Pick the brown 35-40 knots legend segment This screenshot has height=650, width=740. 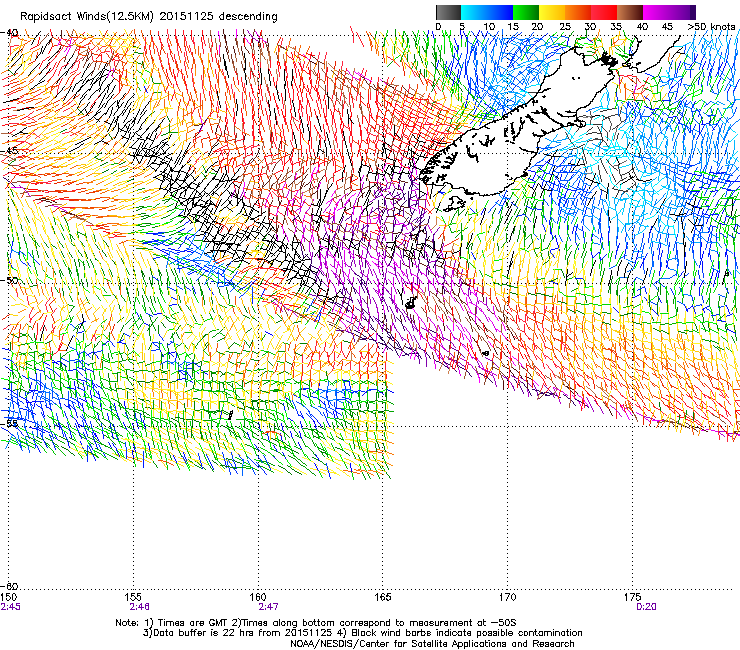pos(630,12)
